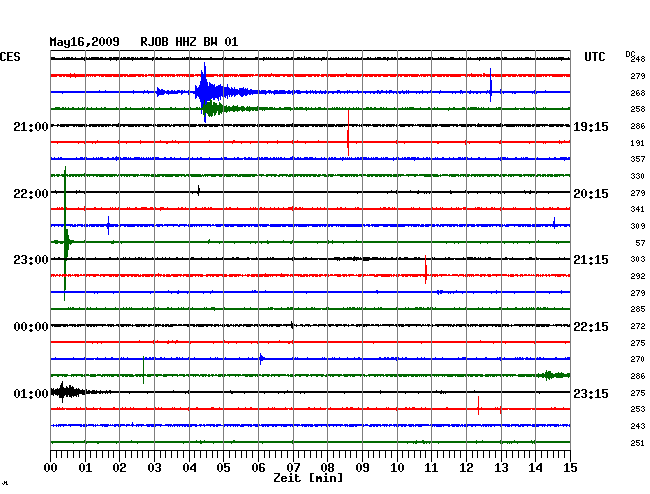Click the 10 minute axis label
The image size is (650, 494).
[x=397, y=467]
